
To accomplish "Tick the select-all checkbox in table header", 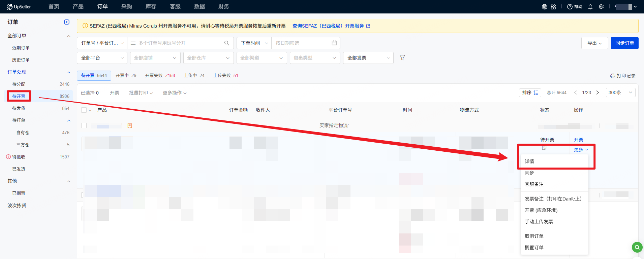I will coord(84,110).
